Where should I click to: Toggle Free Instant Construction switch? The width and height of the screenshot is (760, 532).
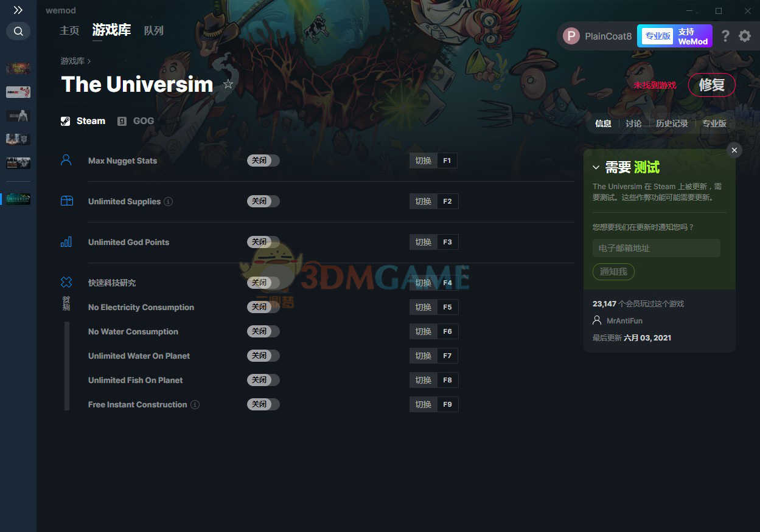click(x=263, y=404)
